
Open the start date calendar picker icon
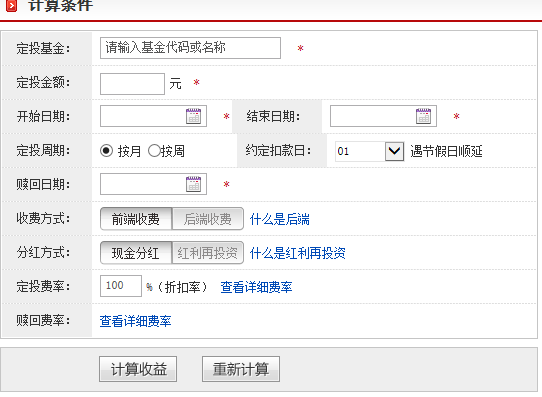pyautogui.click(x=194, y=116)
